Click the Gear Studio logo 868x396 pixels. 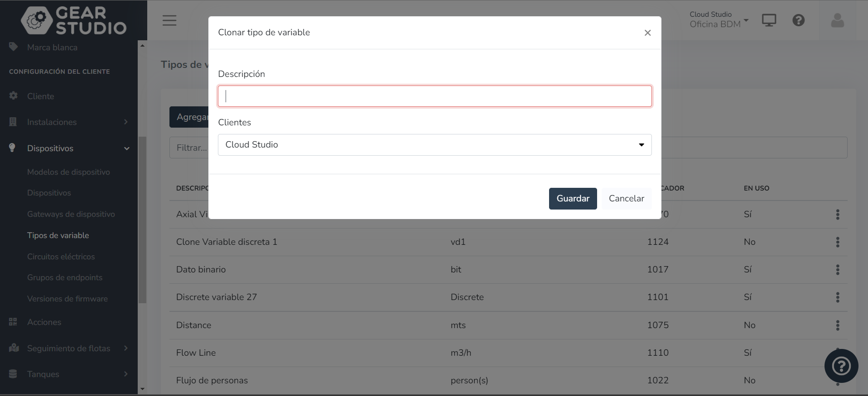pyautogui.click(x=73, y=20)
